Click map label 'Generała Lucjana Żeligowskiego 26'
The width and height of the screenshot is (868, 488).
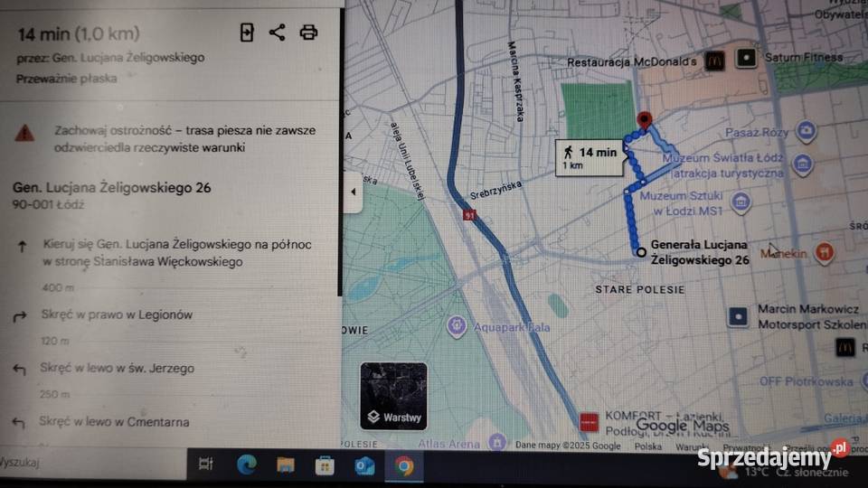tap(700, 252)
